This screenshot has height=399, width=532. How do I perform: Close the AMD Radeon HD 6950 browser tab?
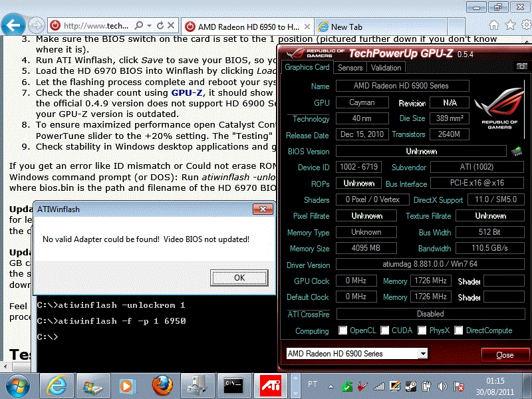[x=307, y=27]
